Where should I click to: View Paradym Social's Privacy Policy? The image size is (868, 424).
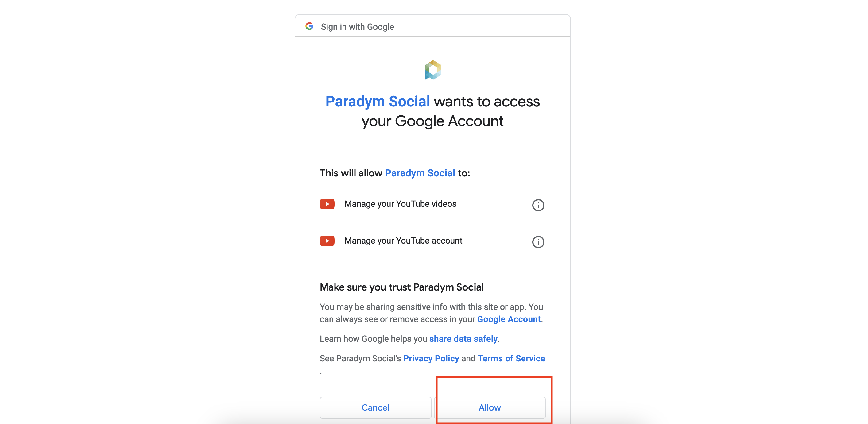431,358
